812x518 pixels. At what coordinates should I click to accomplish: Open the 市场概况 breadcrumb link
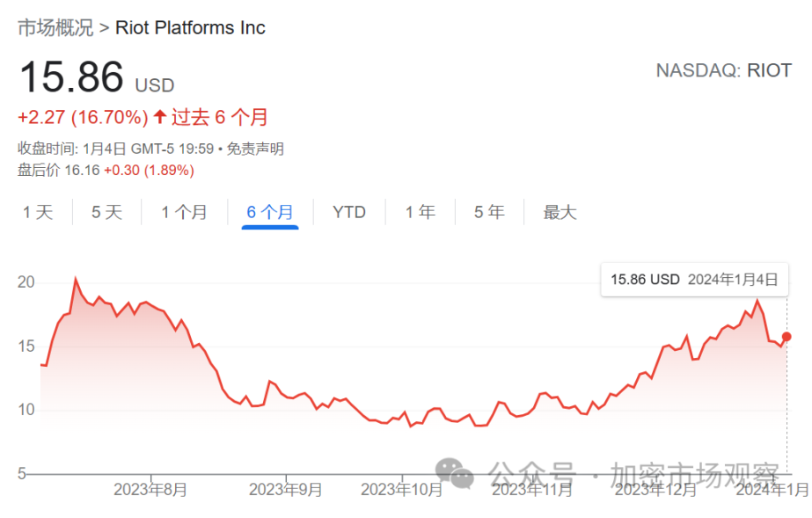[x=55, y=27]
